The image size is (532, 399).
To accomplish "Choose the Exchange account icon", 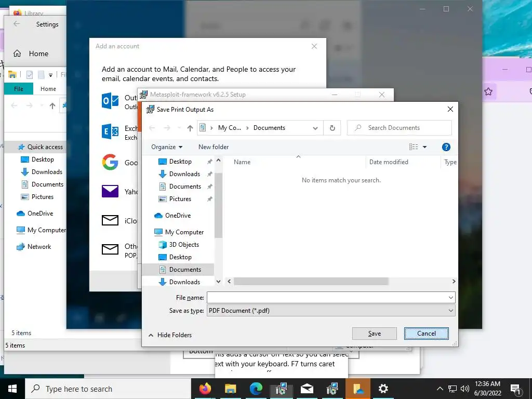I will point(110,131).
